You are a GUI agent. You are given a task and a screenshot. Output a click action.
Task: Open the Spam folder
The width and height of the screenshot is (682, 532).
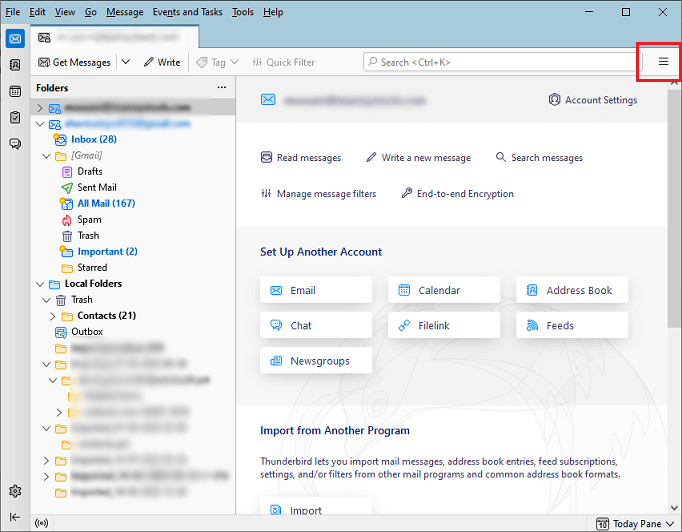tap(89, 220)
